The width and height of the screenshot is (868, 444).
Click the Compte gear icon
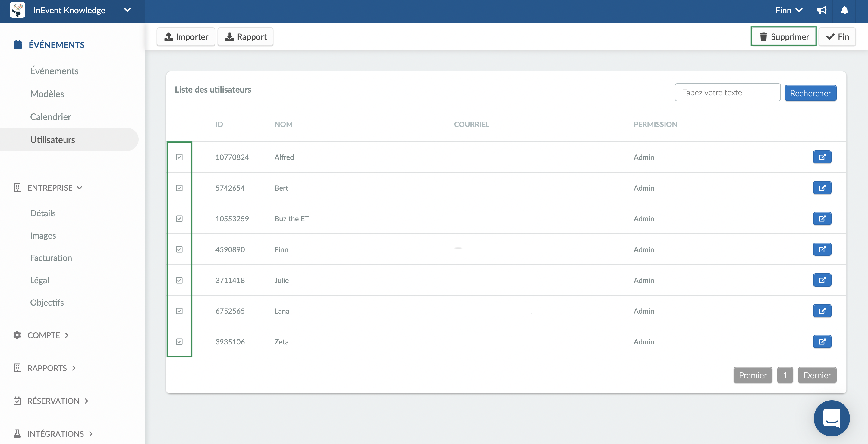(17, 335)
